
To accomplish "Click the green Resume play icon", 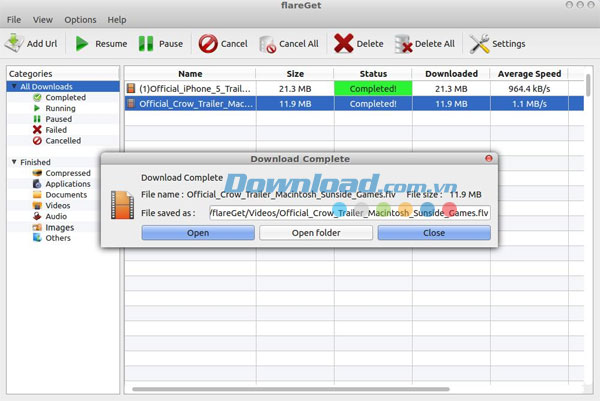I will pyautogui.click(x=82, y=43).
